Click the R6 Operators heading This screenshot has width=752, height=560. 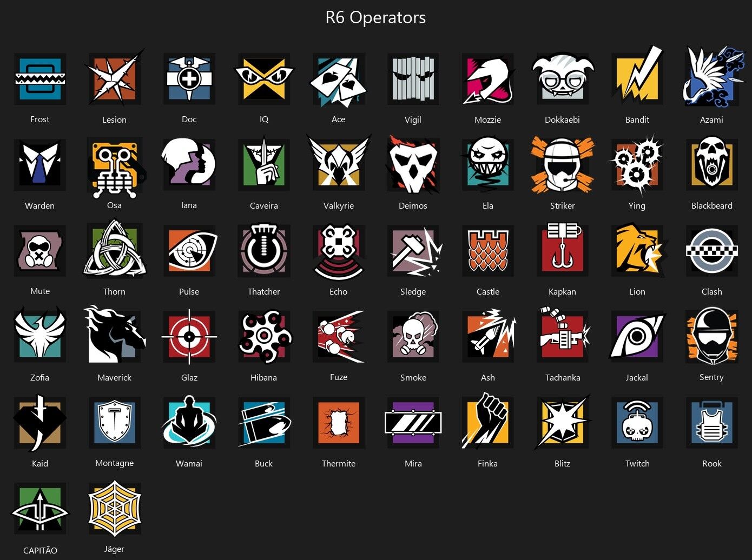click(375, 17)
